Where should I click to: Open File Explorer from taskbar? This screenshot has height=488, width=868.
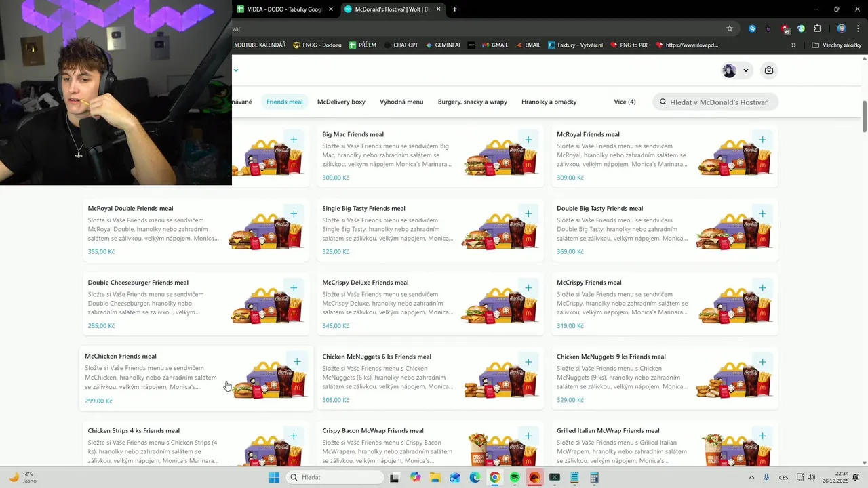pos(435,477)
